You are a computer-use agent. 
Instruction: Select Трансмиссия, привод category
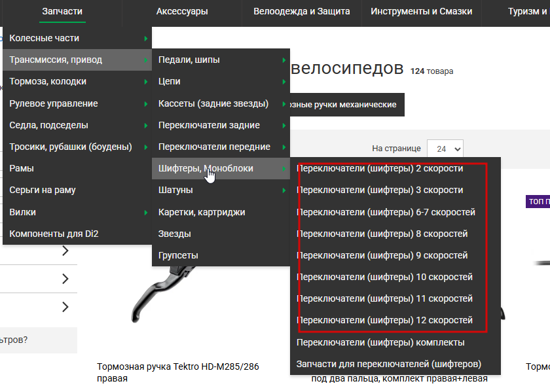click(77, 60)
